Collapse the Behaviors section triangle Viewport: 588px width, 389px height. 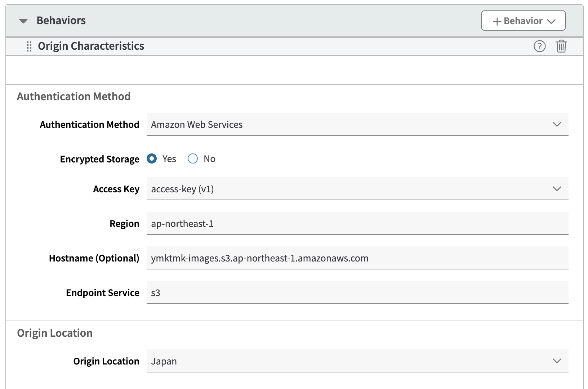coord(23,21)
